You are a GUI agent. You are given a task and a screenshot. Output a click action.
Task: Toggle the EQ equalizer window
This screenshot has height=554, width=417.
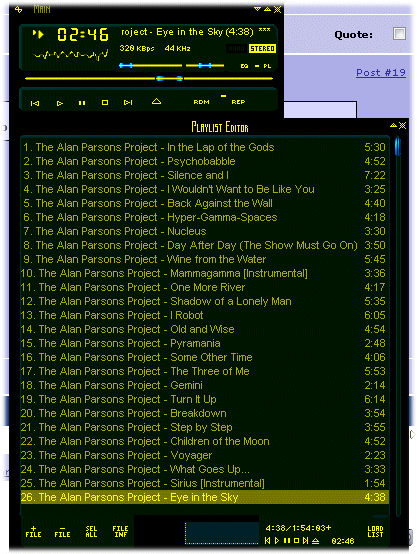[x=244, y=66]
